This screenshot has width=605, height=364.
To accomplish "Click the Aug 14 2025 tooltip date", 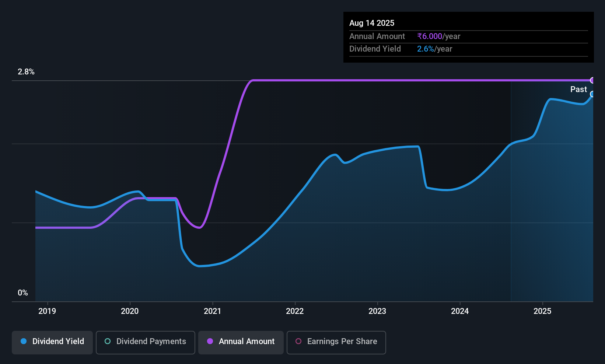I will tap(372, 23).
